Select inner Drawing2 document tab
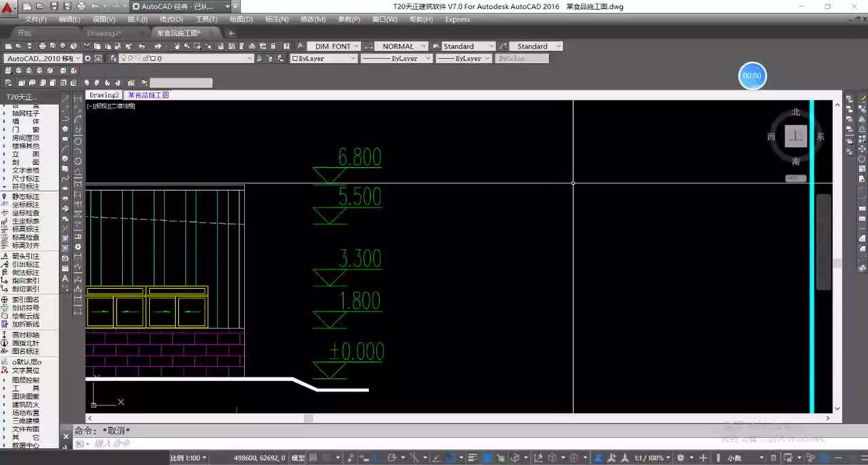Image resolution: width=868 pixels, height=465 pixels. point(104,95)
